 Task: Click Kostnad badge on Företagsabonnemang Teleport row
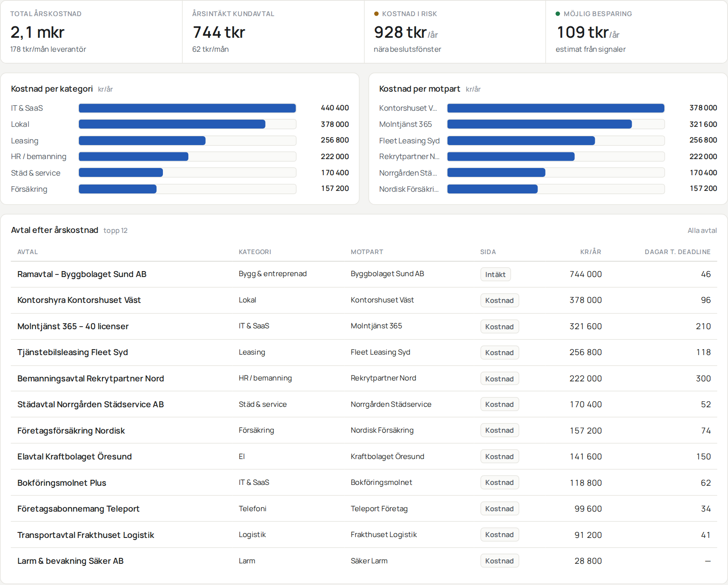click(x=500, y=509)
